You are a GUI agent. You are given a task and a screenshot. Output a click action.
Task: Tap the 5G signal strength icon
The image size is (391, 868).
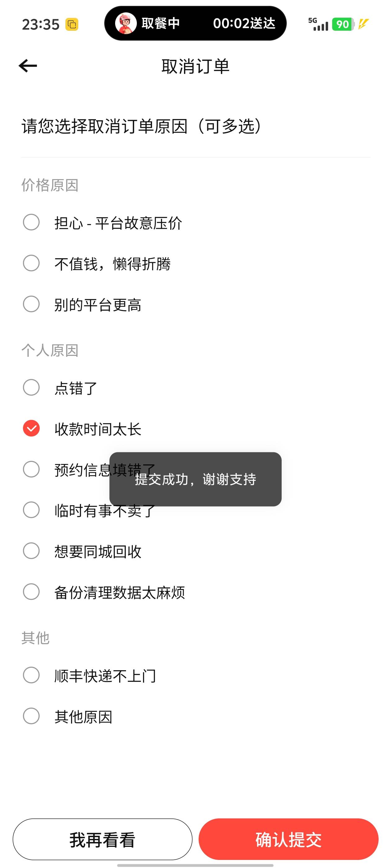point(318,24)
